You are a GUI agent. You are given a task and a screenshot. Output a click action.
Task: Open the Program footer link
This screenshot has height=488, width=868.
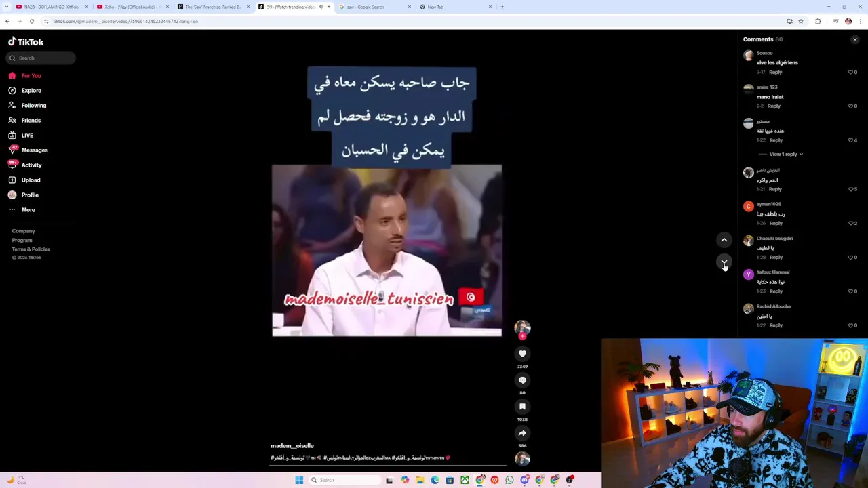[22, 241]
